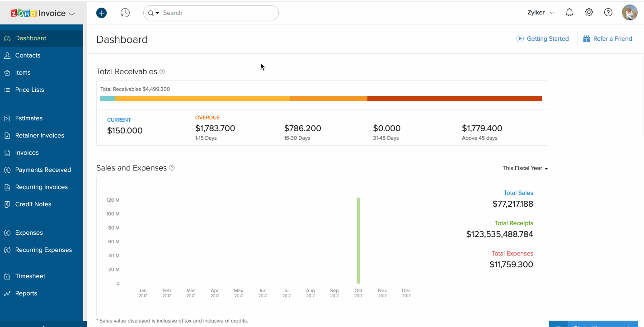Open the user profile avatar
The height and width of the screenshot is (327, 644).
[630, 13]
